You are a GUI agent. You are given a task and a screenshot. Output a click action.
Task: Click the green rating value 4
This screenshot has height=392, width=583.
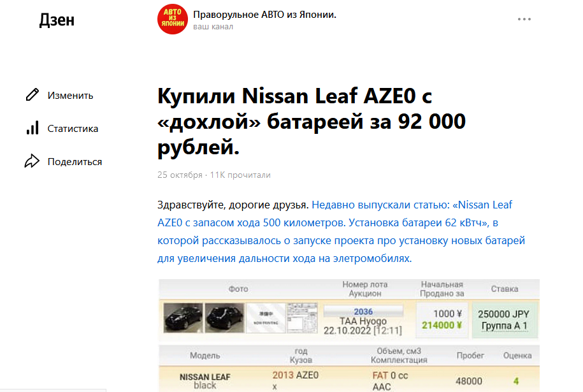point(516,381)
